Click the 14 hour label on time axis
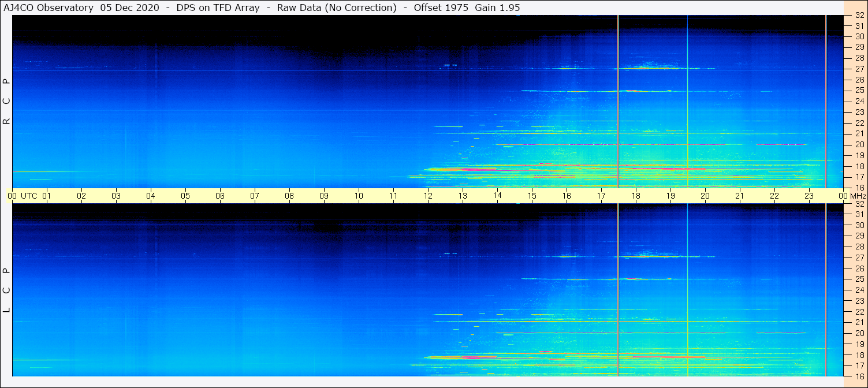This screenshot has height=388, width=868. coord(497,196)
